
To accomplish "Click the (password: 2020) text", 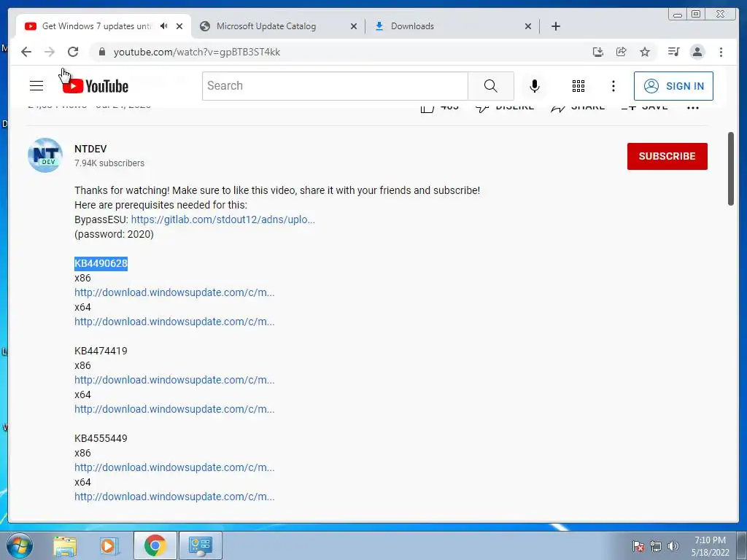I will pyautogui.click(x=114, y=234).
